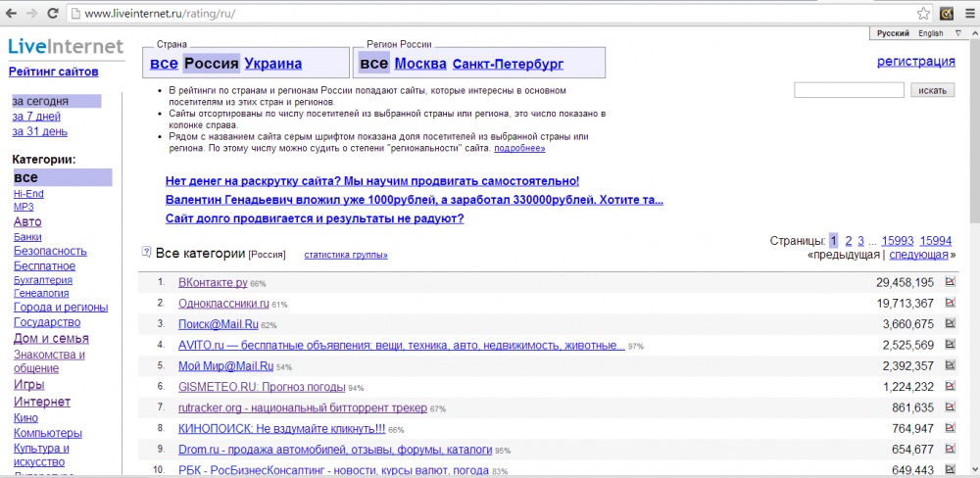Select region filter все in Регион России
The height and width of the screenshot is (478, 980).
tap(374, 63)
